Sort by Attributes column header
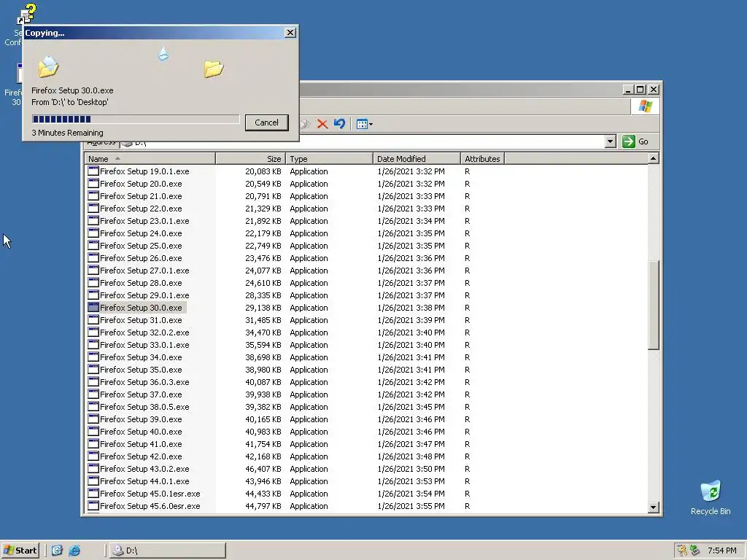 click(x=483, y=158)
